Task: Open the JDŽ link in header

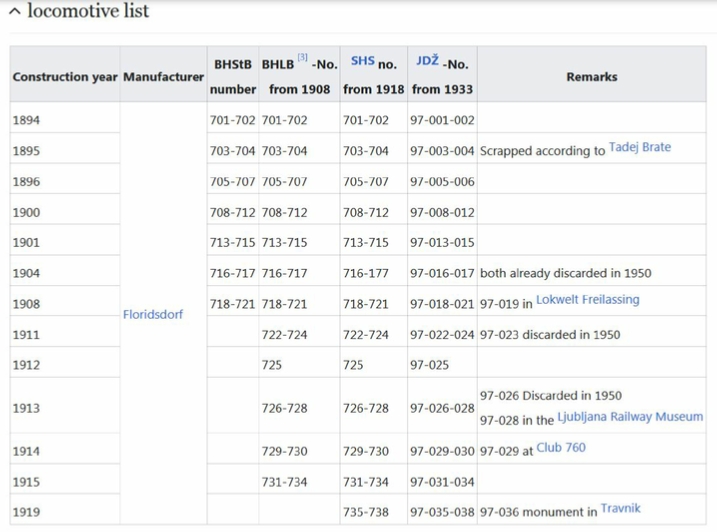Action: (427, 61)
